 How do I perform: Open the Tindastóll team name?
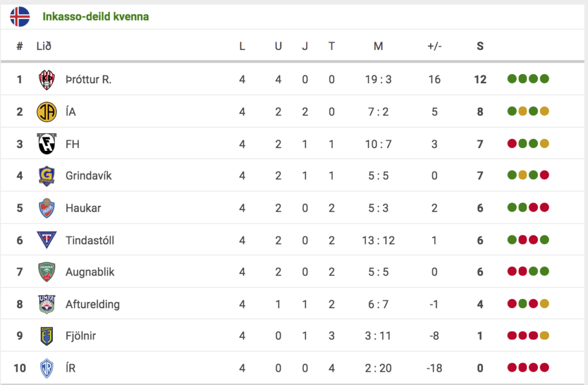click(90, 240)
